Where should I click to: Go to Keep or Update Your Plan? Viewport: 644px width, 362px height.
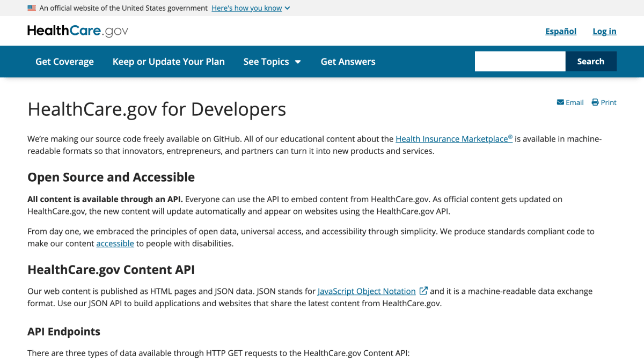tap(169, 62)
